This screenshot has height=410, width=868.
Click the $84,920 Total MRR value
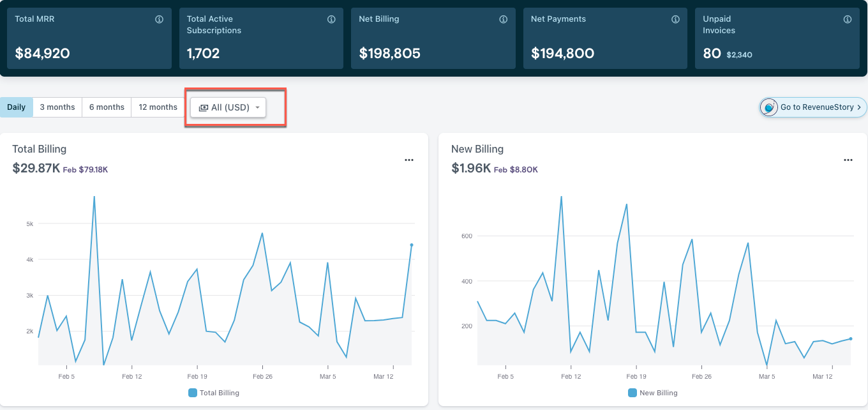[42, 54]
